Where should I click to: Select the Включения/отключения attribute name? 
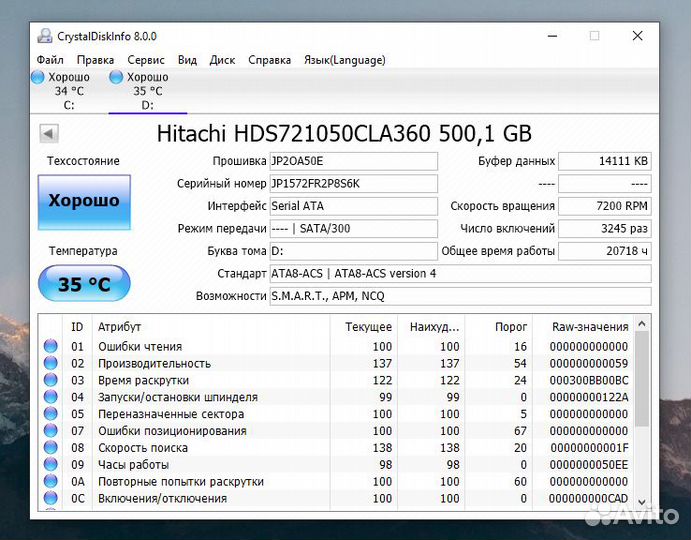pyautogui.click(x=163, y=498)
